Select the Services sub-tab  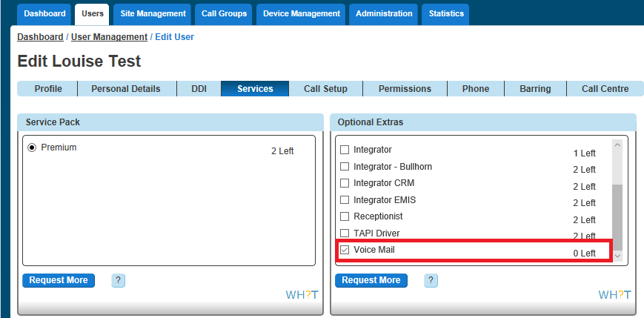click(255, 89)
